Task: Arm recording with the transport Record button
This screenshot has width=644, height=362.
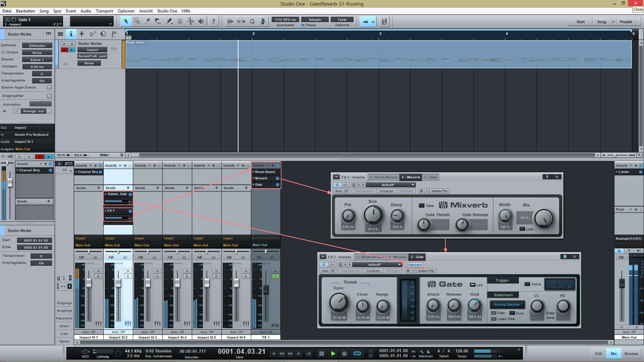Action: coord(344,354)
